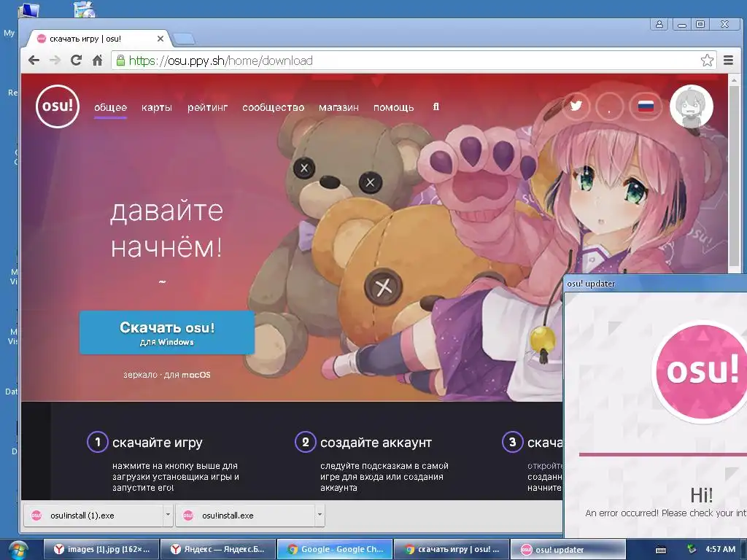Open the osu!install.exe downloaded file
The height and width of the screenshot is (560, 747).
click(x=245, y=516)
